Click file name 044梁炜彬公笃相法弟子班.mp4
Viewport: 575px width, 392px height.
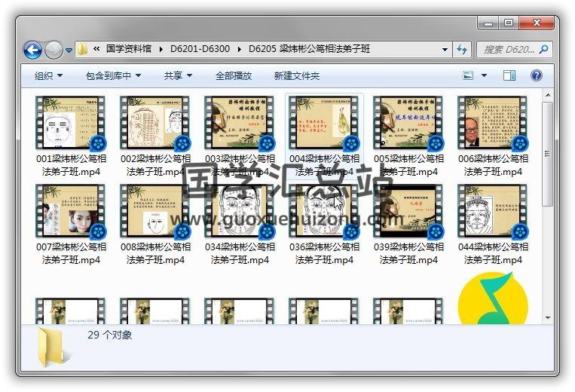pos(493,254)
